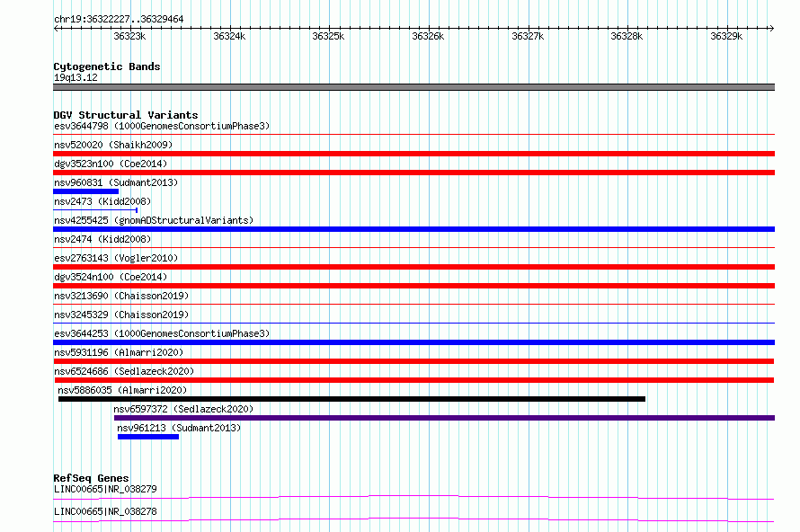
Task: Open variant dgv3523n100 (Coe2014) label
Action: pyautogui.click(x=111, y=164)
